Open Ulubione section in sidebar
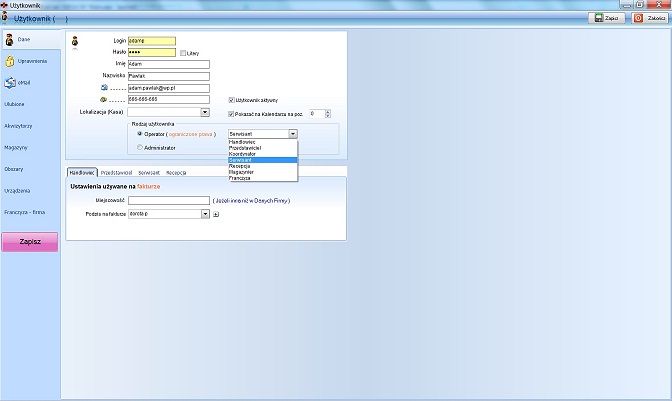This screenshot has height=401, width=672. (x=15, y=104)
